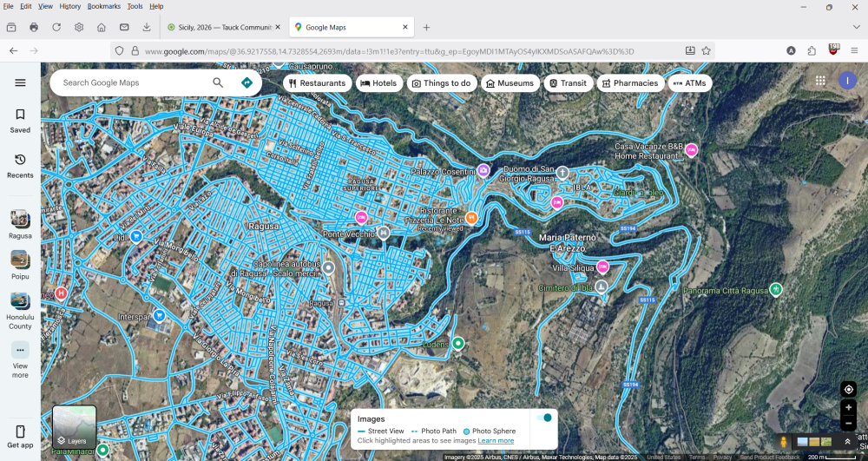Click the Capolinea autobus di Ragusa marker

click(328, 268)
